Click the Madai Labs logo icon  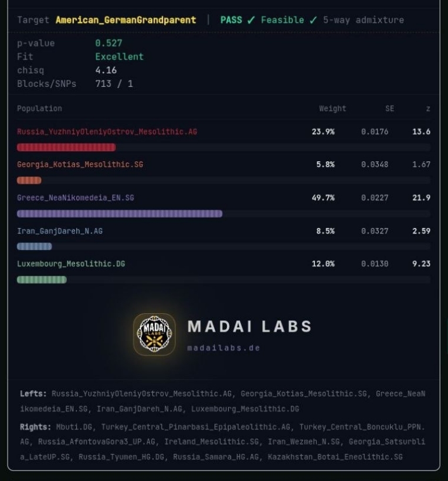[x=154, y=334]
